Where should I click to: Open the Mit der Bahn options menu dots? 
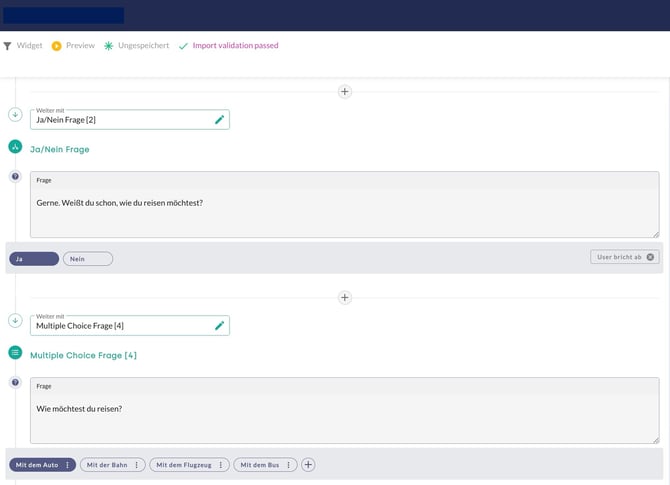[137, 465]
